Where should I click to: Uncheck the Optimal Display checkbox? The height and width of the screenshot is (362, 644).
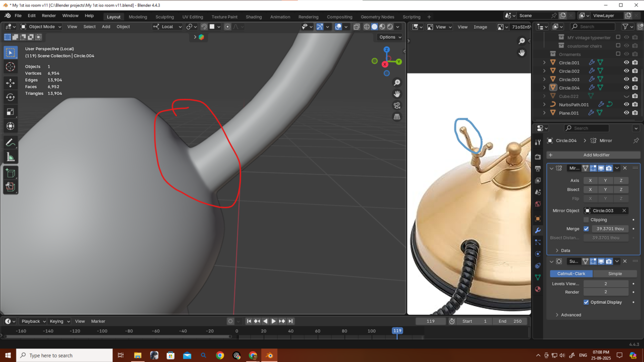click(586, 302)
